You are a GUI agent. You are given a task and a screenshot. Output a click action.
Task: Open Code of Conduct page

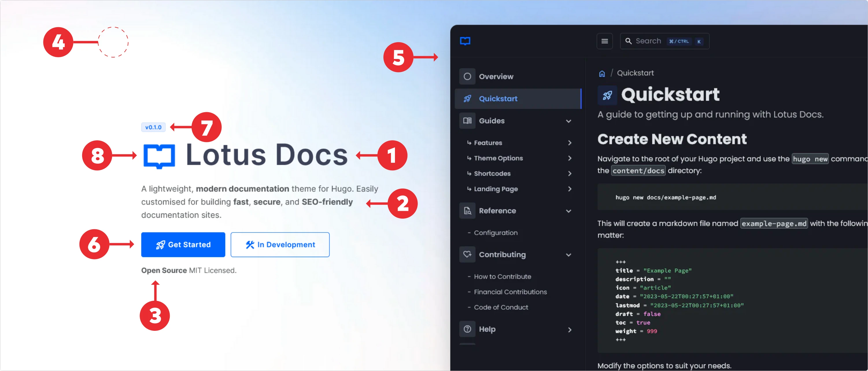pos(501,307)
